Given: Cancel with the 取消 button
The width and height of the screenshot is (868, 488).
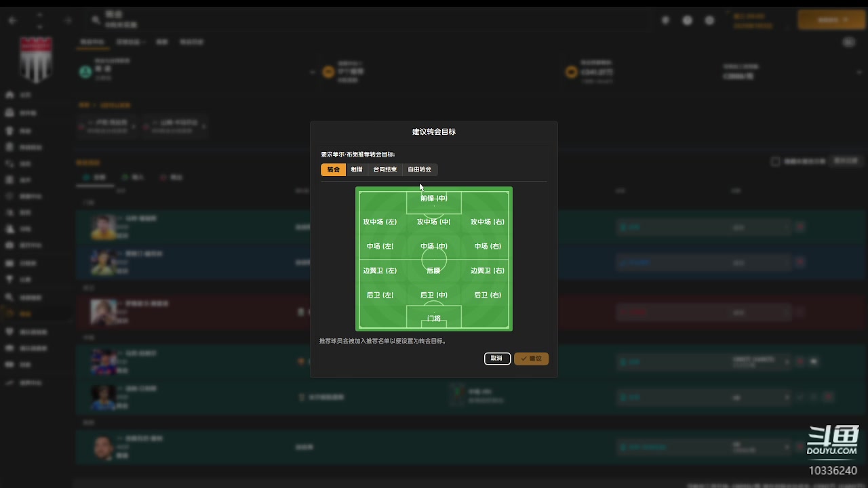Looking at the screenshot, I should (x=497, y=359).
